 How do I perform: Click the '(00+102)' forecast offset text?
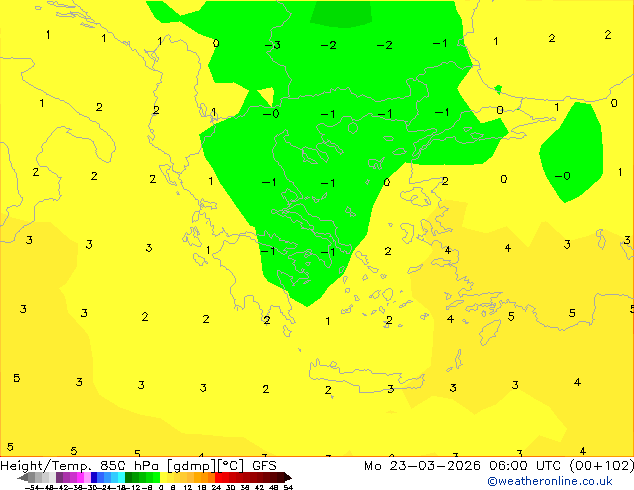point(601,466)
